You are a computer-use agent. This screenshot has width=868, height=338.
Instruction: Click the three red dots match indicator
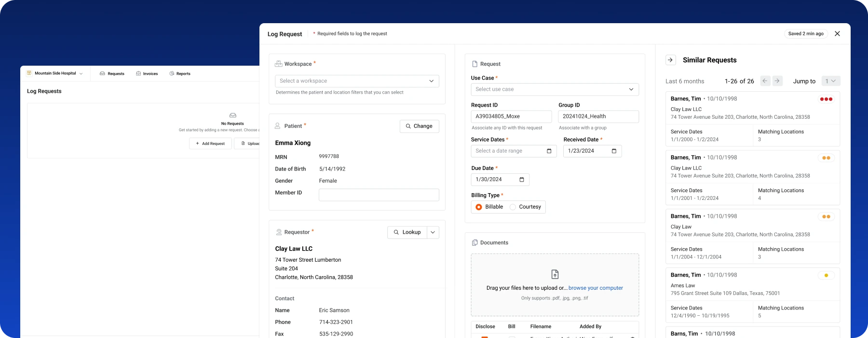point(826,99)
